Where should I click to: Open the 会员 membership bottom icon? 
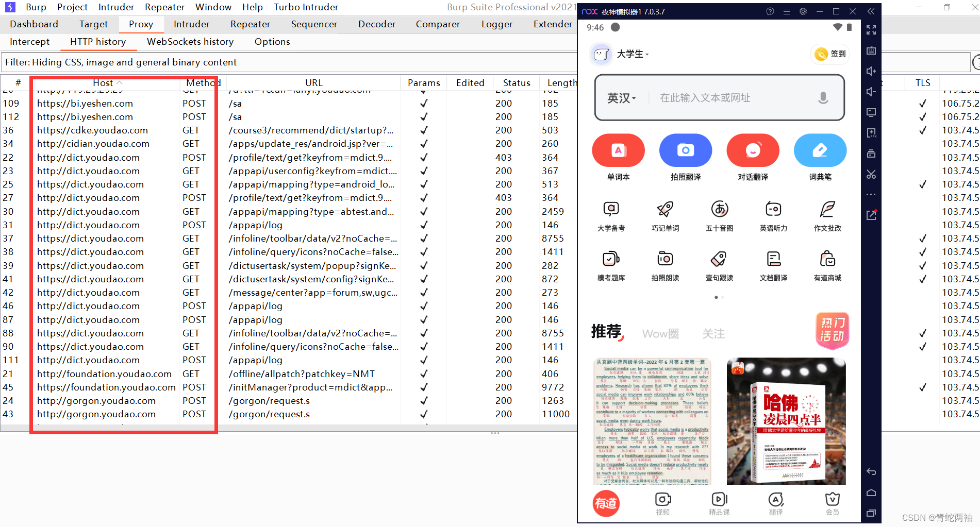click(x=833, y=499)
